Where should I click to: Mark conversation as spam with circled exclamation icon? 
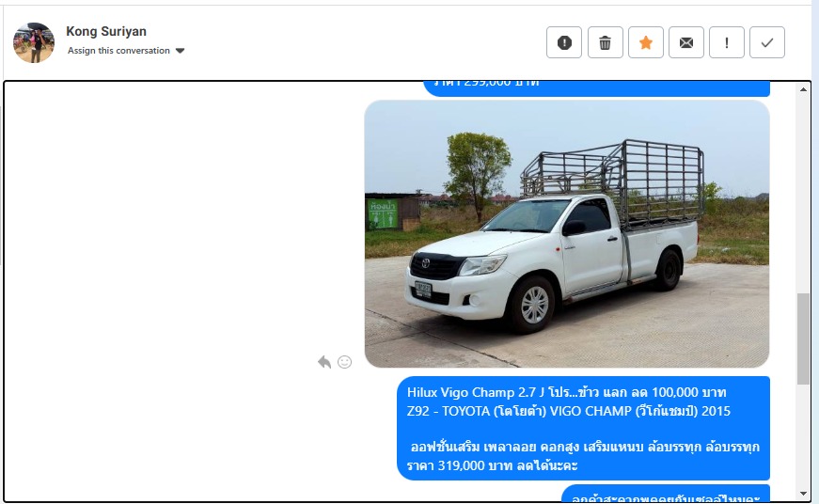(564, 42)
